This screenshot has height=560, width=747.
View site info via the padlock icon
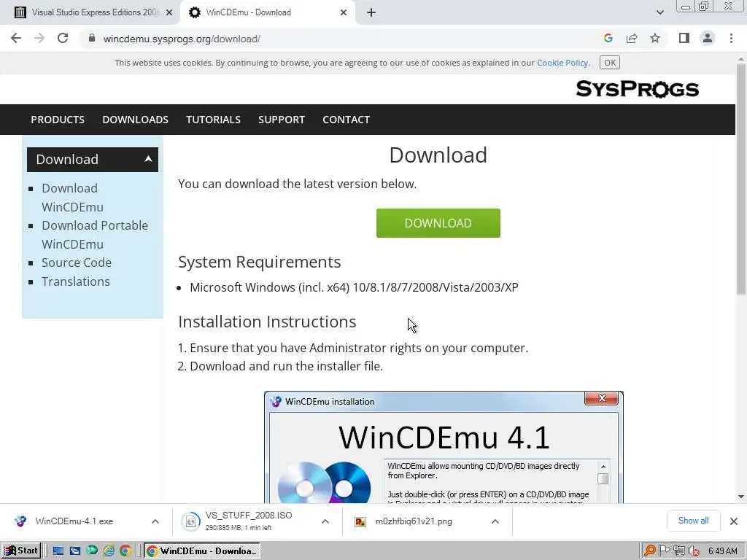point(92,39)
